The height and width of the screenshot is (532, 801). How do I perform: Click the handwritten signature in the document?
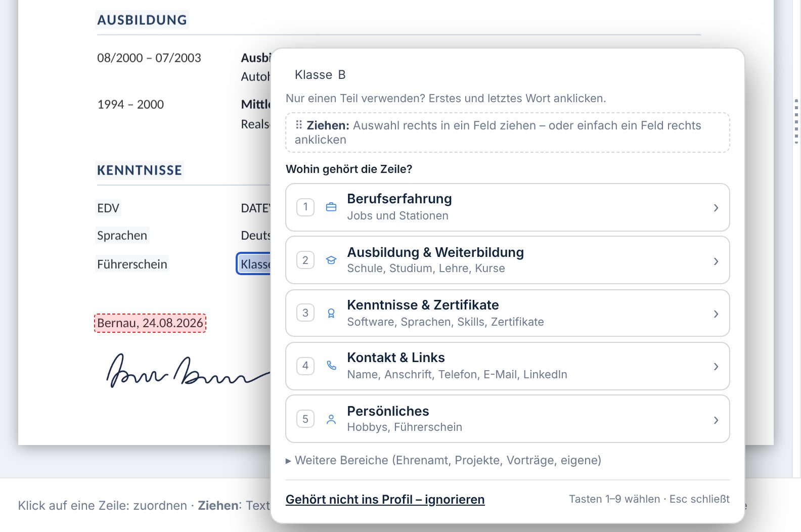(188, 371)
